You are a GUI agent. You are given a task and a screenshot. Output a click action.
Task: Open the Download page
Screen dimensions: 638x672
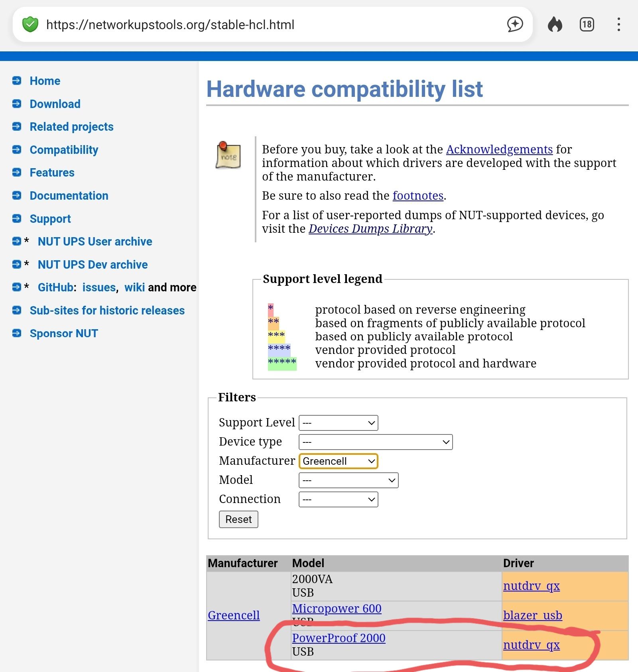[55, 104]
